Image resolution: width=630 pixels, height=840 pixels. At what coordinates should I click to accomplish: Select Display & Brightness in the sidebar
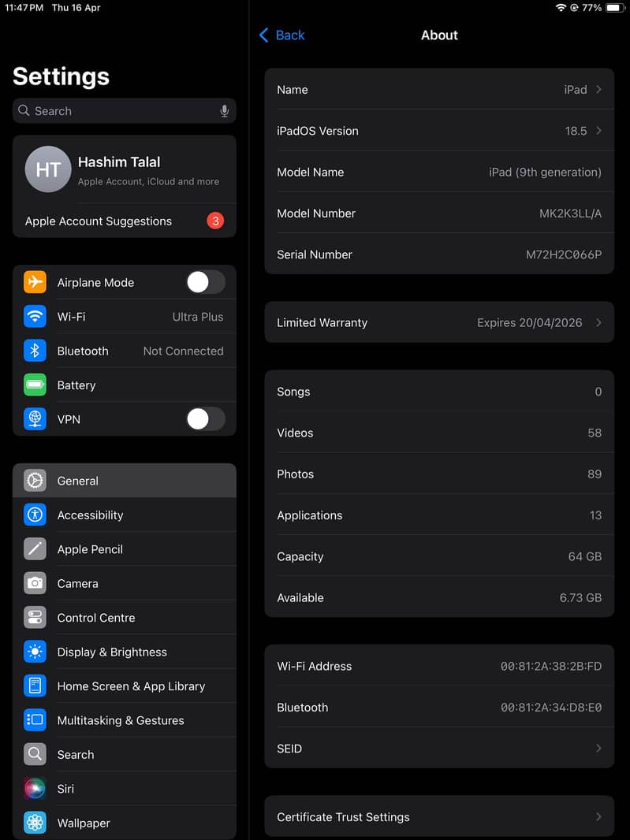(x=125, y=652)
